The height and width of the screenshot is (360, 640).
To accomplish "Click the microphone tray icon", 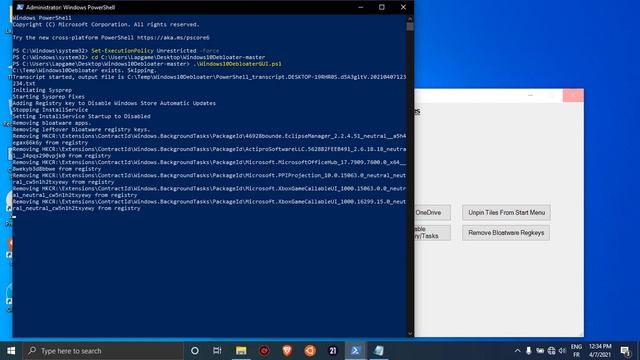I will pyautogui.click(x=529, y=351).
